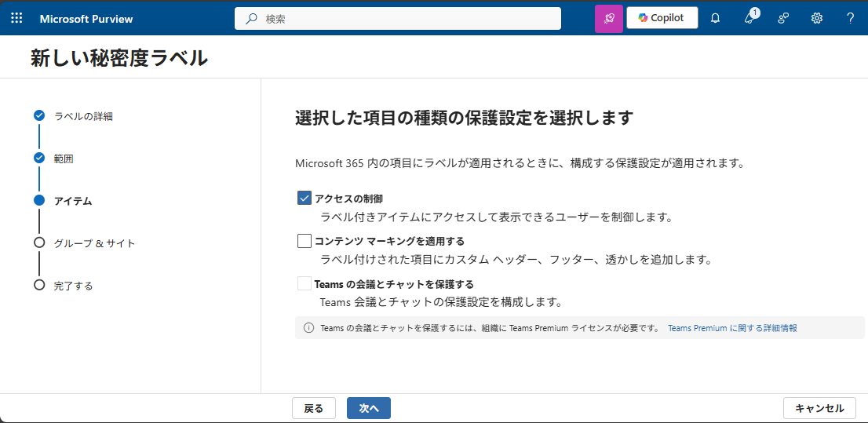Open the app launcher waffle icon
This screenshot has height=423, width=868.
(x=16, y=18)
